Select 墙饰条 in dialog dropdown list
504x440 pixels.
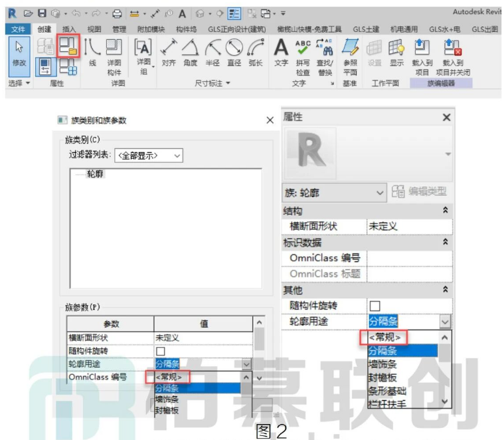click(167, 399)
